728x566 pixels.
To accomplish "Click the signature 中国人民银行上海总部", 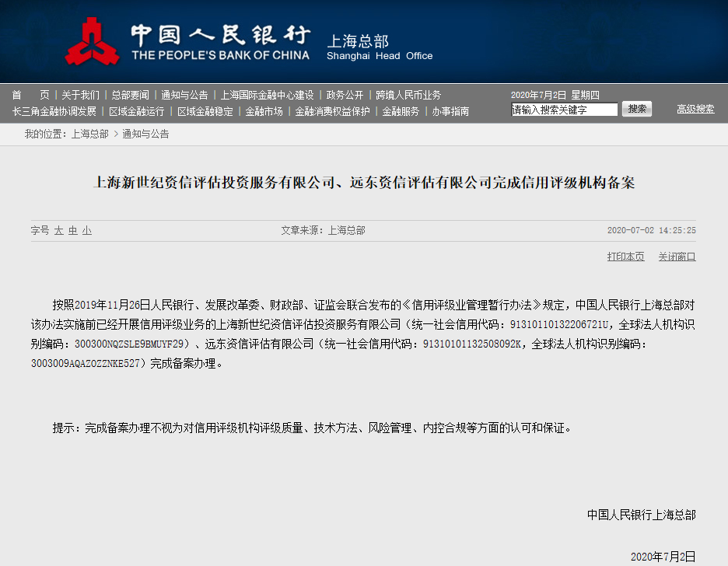I will [641, 515].
